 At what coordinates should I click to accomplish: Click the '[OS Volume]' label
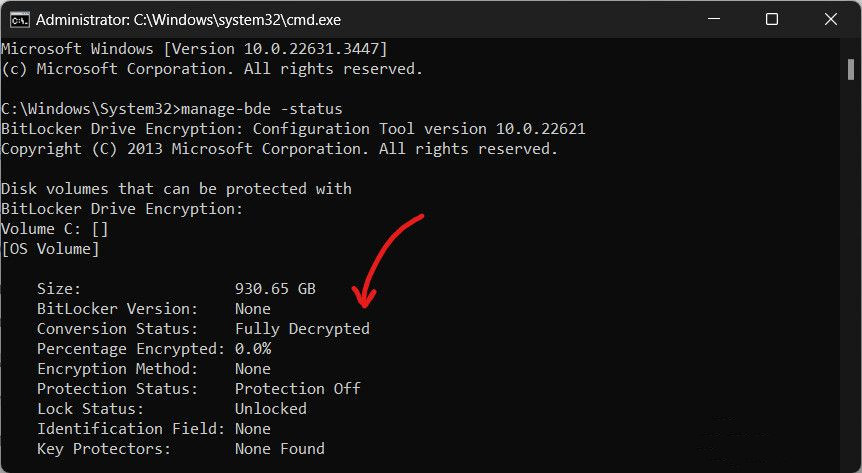(x=50, y=249)
